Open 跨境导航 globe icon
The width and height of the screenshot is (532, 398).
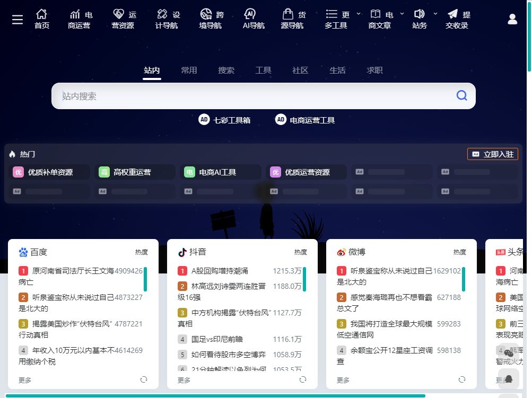(x=206, y=14)
